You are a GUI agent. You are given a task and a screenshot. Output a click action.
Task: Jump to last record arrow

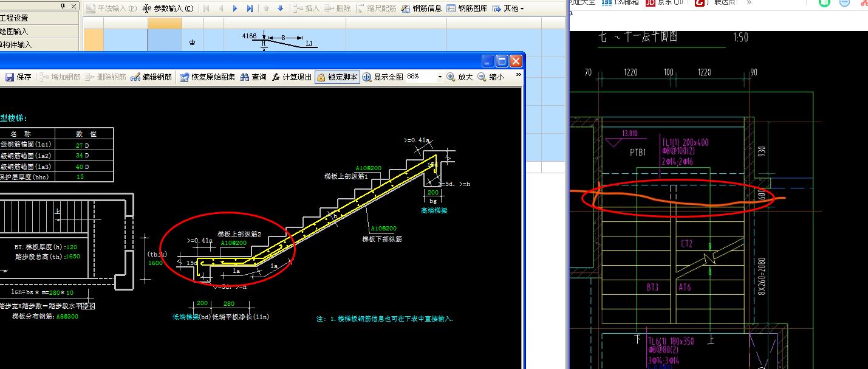250,9
